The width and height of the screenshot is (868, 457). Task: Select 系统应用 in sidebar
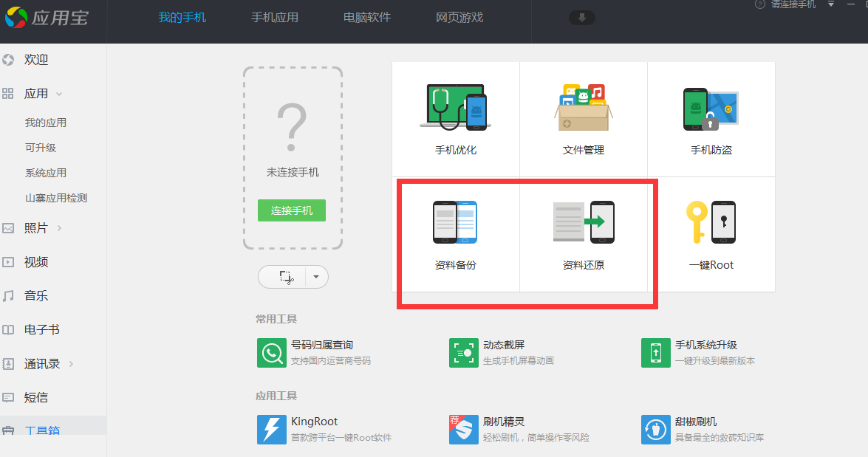(45, 173)
